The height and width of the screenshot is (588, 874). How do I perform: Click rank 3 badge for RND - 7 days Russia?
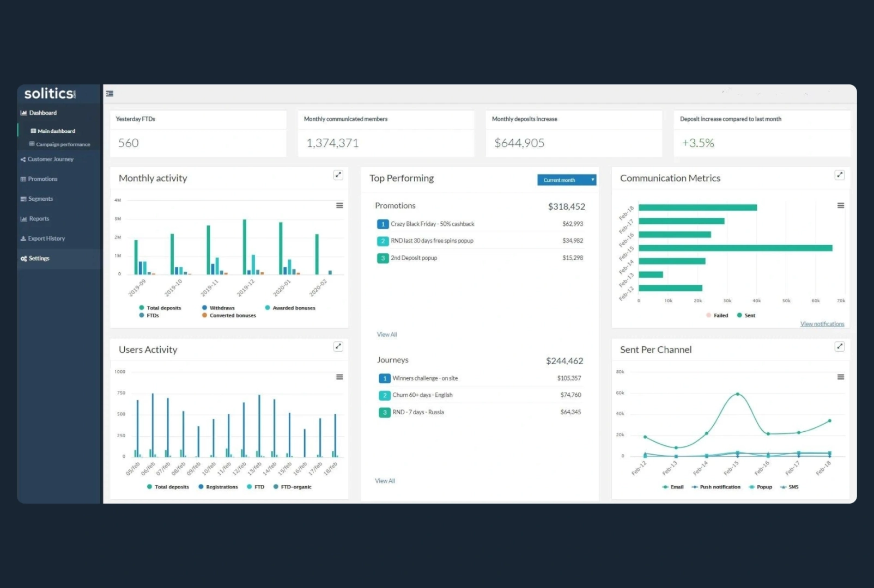tap(385, 413)
